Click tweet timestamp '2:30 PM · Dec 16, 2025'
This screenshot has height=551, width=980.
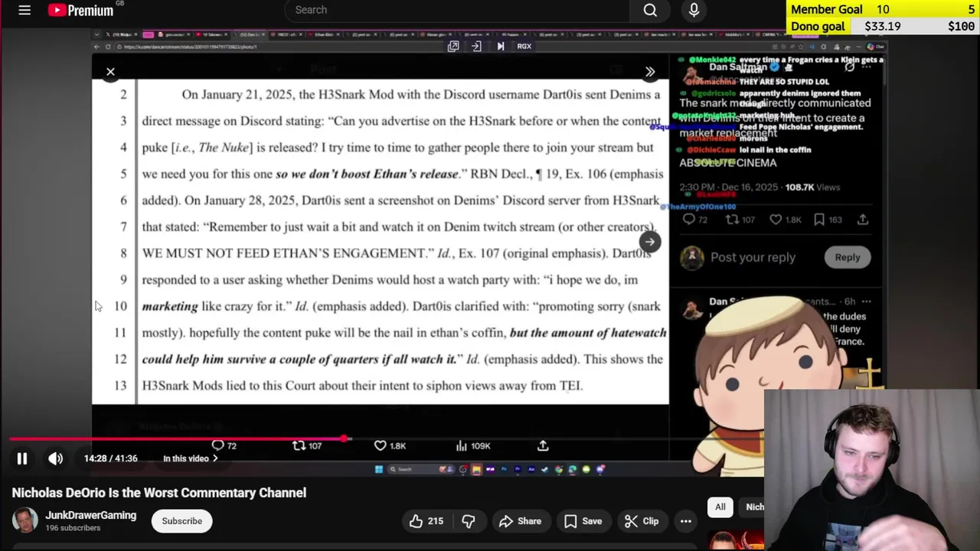tap(728, 187)
